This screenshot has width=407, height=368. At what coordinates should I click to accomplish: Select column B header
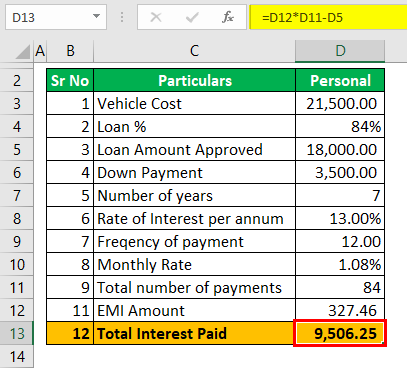[70, 51]
